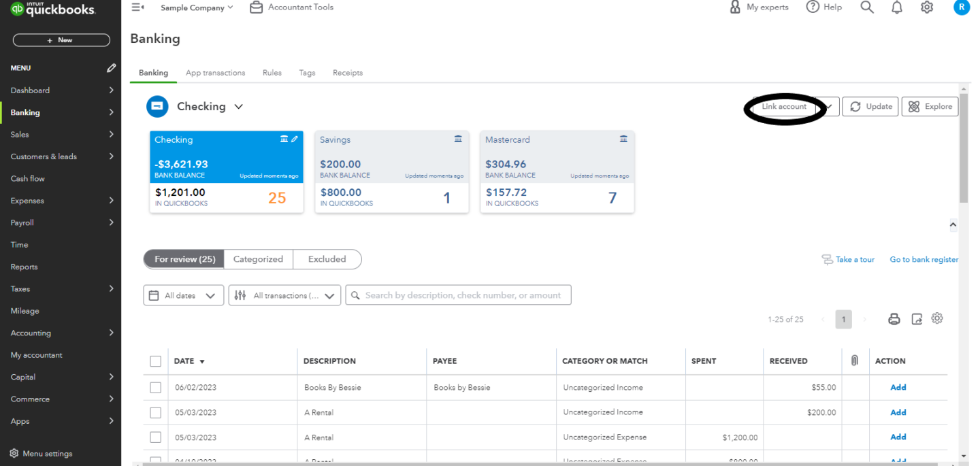Open notifications bell
The height and width of the screenshot is (466, 980).
pos(897,7)
